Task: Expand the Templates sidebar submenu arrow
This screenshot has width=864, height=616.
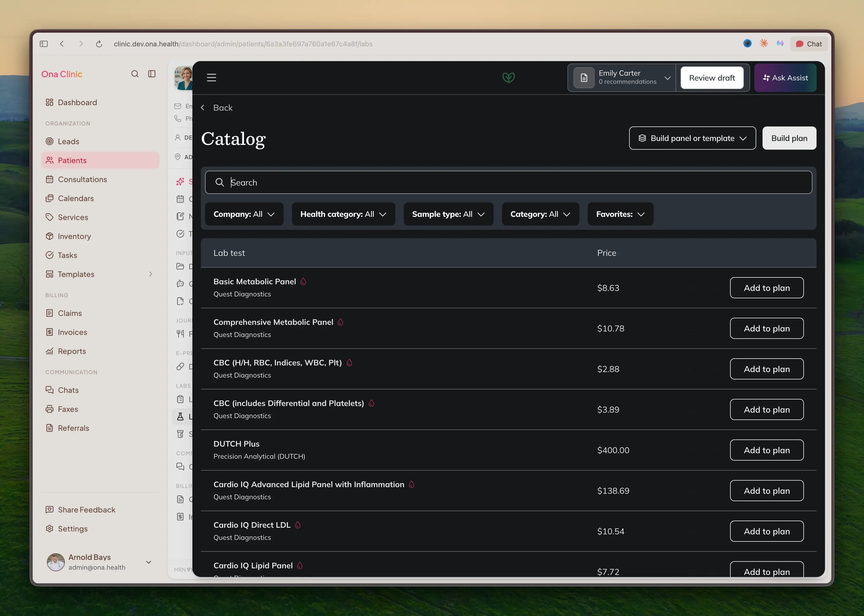Action: click(151, 274)
